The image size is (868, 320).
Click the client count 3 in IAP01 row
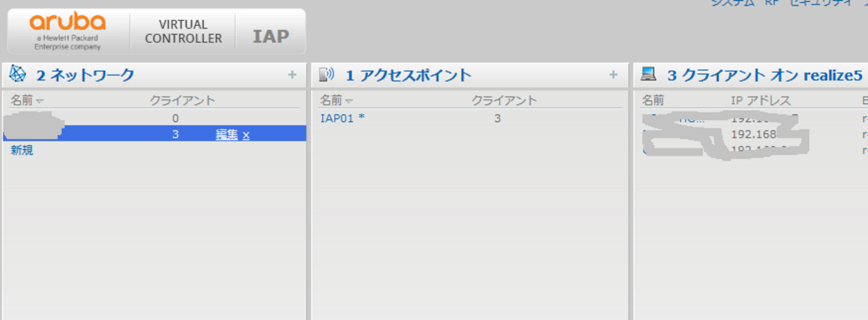click(497, 118)
